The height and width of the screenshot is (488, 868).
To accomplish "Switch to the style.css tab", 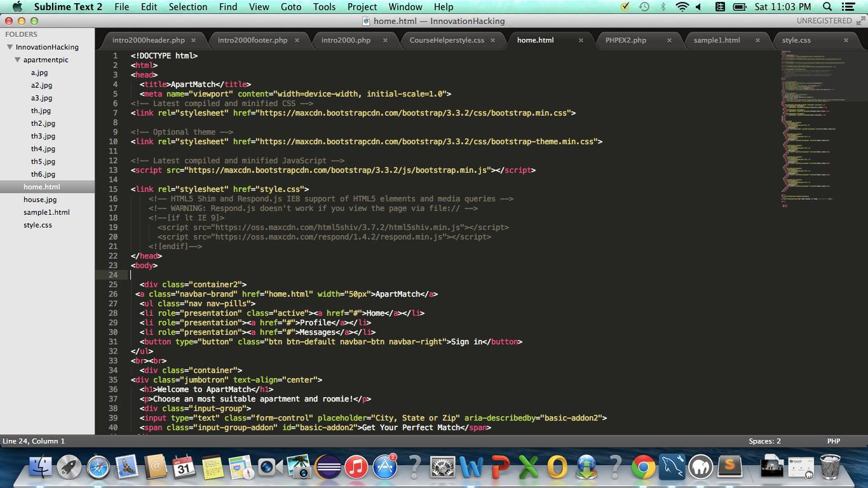I will (x=796, y=40).
